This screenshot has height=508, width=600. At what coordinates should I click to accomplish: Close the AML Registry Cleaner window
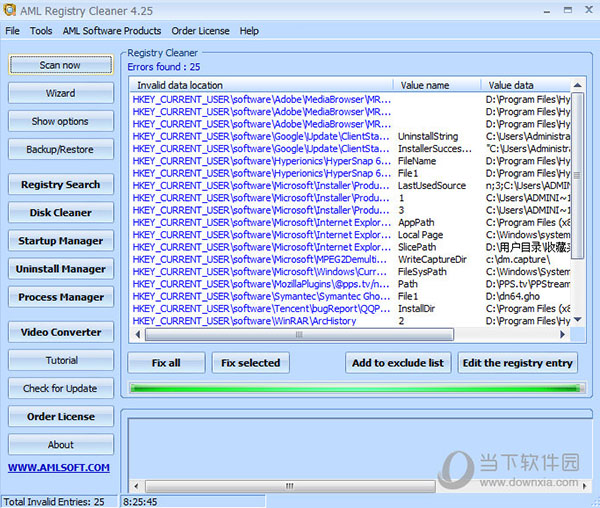click(589, 10)
